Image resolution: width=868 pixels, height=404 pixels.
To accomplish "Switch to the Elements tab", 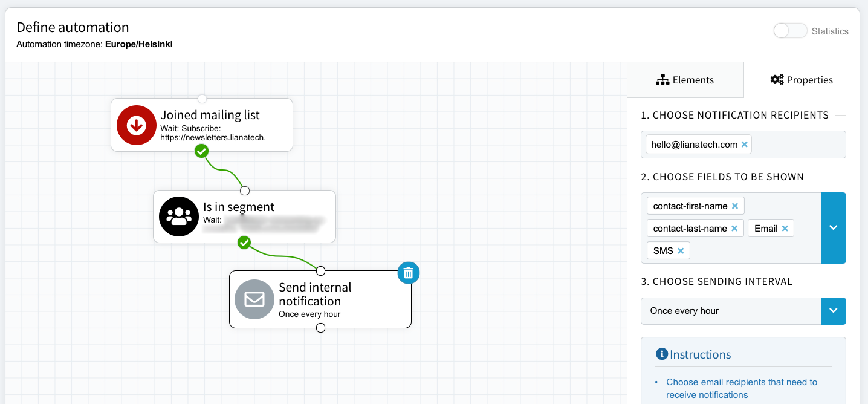I will tap(685, 80).
